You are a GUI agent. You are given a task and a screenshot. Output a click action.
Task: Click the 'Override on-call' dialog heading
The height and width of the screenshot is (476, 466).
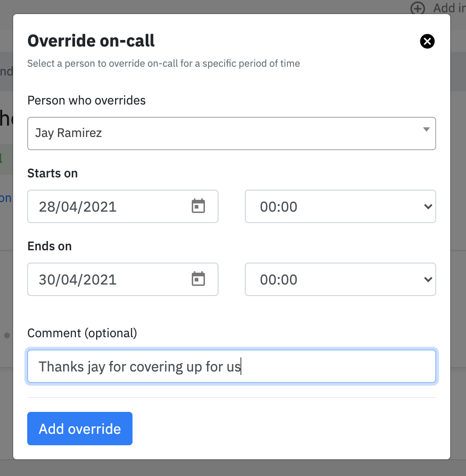pyautogui.click(x=91, y=41)
